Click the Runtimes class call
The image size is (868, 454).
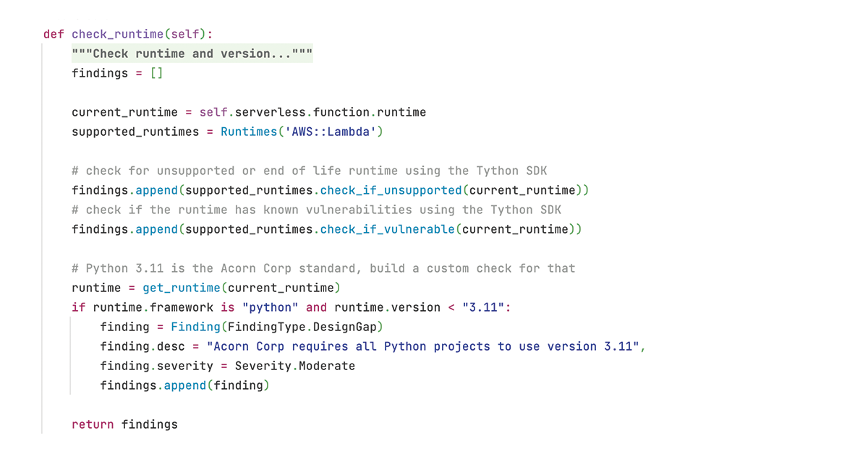[249, 132]
